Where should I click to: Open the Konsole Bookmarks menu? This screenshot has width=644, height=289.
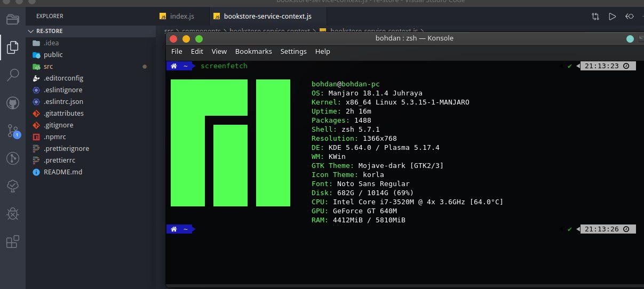pyautogui.click(x=253, y=52)
